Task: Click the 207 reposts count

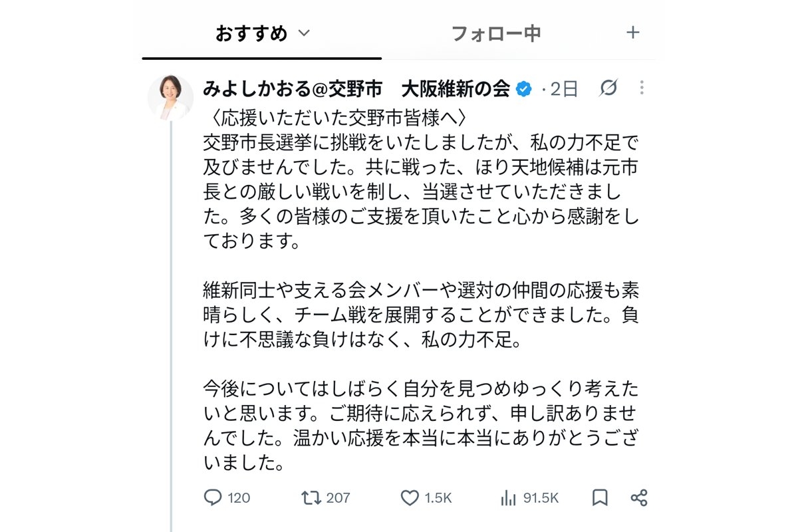Action: [338, 497]
